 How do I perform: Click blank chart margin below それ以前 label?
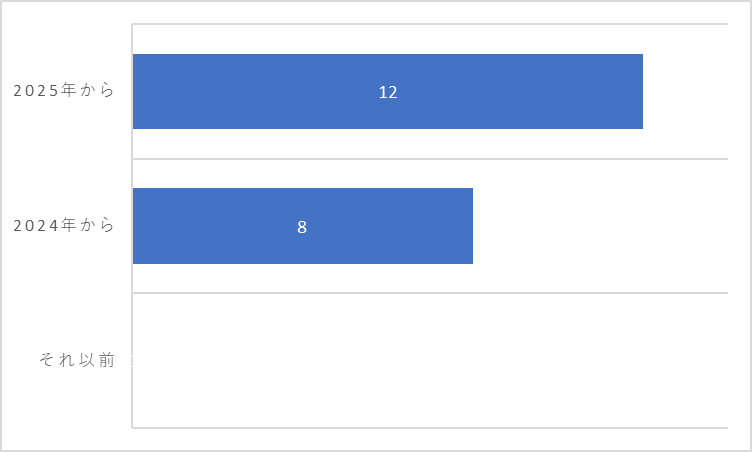pos(64,408)
